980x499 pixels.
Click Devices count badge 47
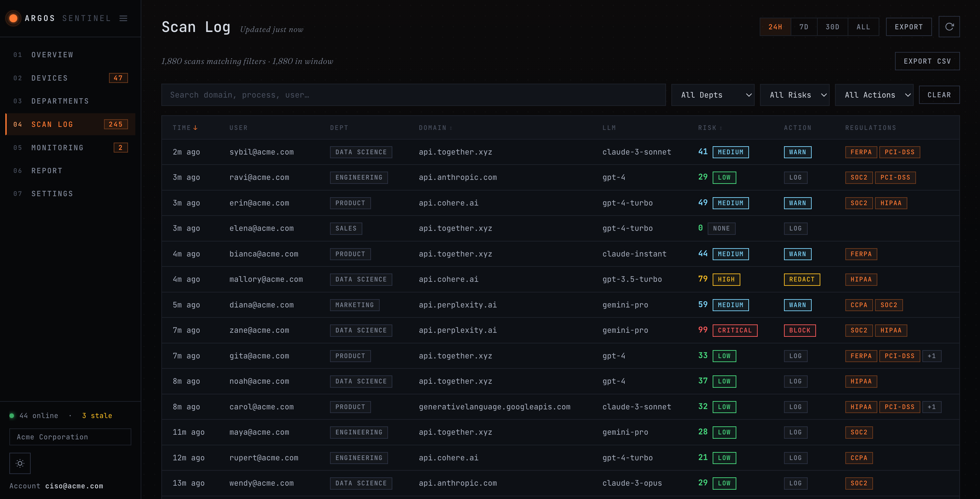click(x=118, y=78)
